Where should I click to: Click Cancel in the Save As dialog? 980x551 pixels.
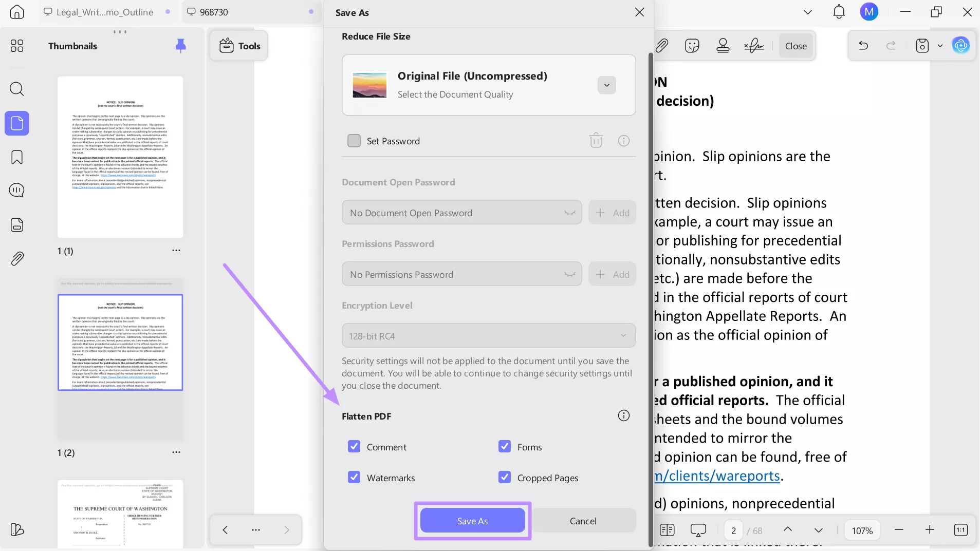pos(583,521)
